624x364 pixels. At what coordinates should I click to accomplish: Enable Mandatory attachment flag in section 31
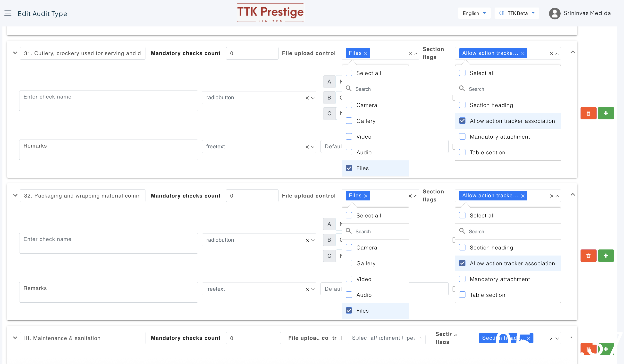[462, 137]
